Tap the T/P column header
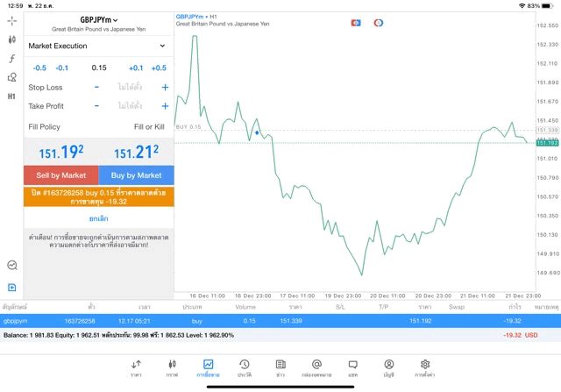The width and height of the screenshot is (561, 392). [x=384, y=307]
